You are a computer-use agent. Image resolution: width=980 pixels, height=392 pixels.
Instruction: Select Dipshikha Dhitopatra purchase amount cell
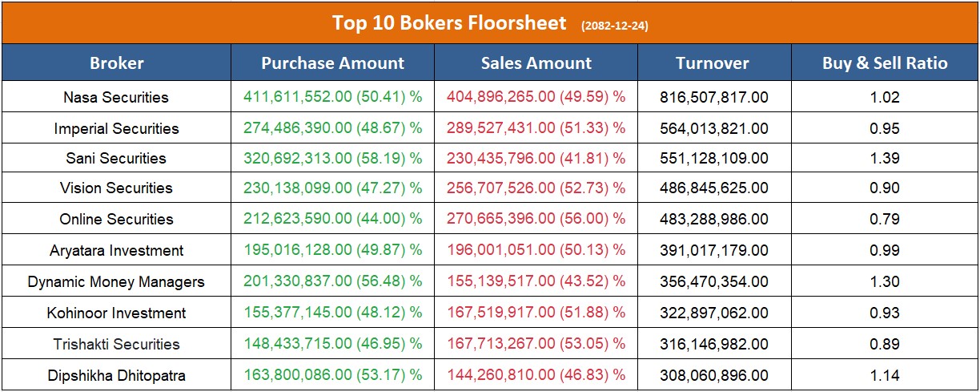pyautogui.click(x=333, y=375)
